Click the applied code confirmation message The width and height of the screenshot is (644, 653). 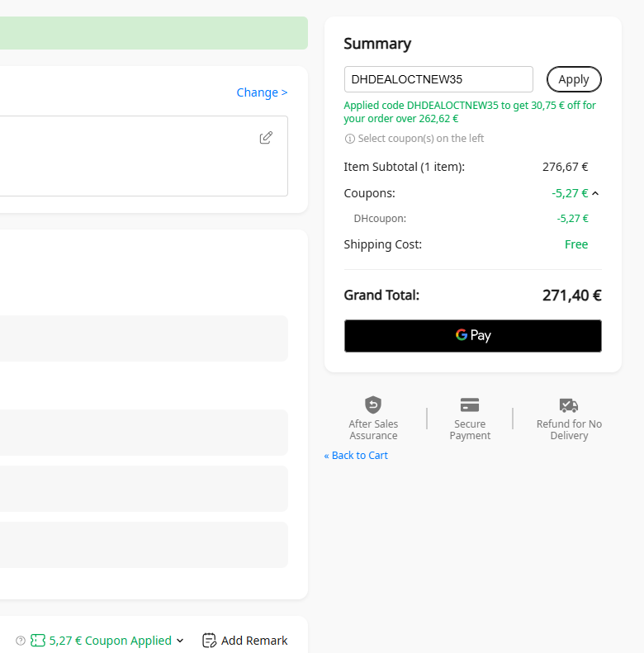tap(470, 111)
